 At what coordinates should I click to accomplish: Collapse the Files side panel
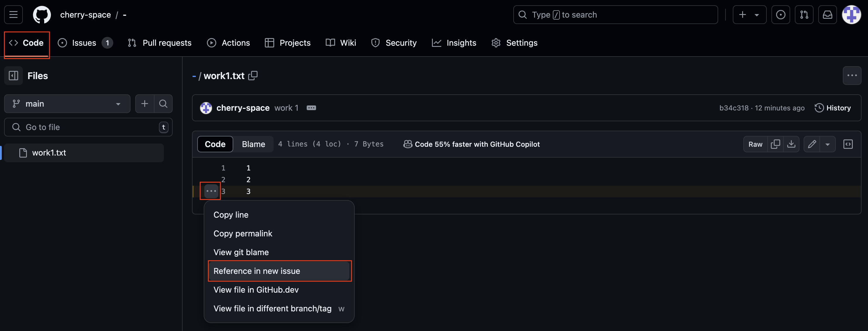(13, 76)
